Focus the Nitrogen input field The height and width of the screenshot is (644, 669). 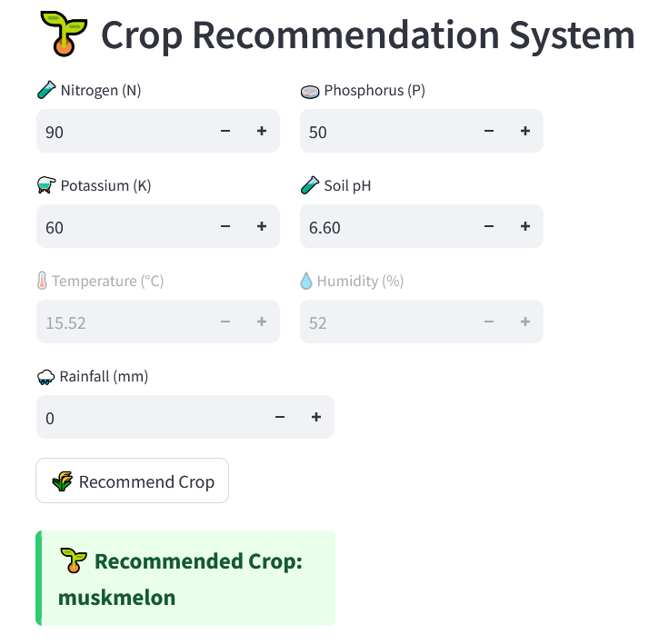[x=118, y=132]
